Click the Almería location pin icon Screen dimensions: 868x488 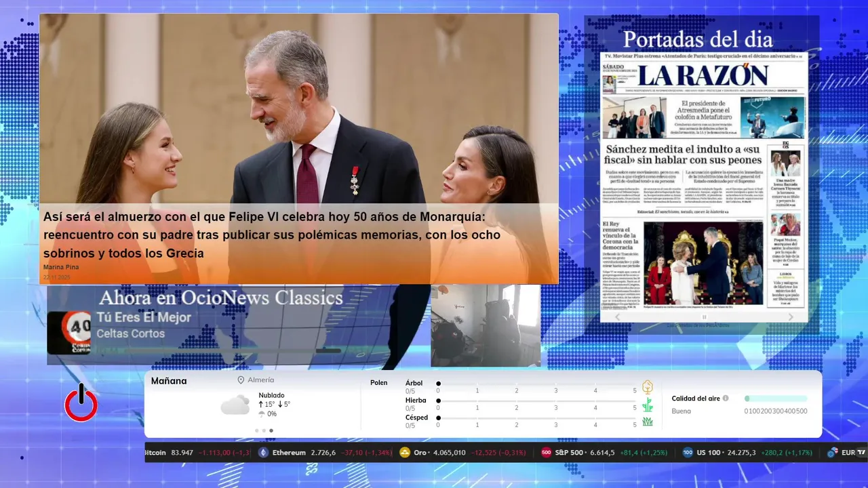[x=241, y=380]
